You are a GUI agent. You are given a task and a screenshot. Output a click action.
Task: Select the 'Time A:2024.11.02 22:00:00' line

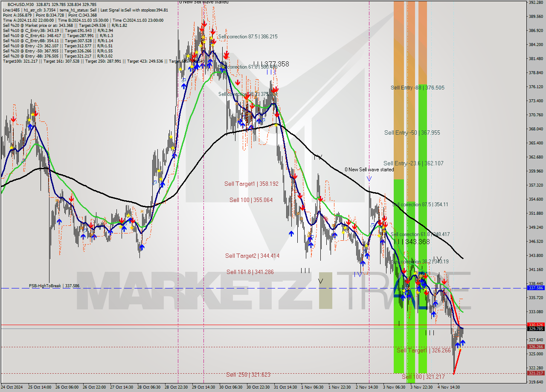tap(28, 20)
